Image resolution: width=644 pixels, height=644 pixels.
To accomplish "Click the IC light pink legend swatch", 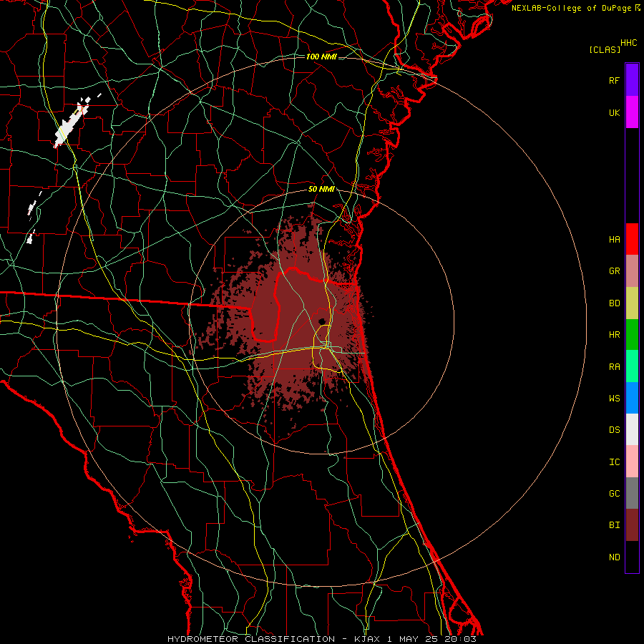I will tap(632, 462).
